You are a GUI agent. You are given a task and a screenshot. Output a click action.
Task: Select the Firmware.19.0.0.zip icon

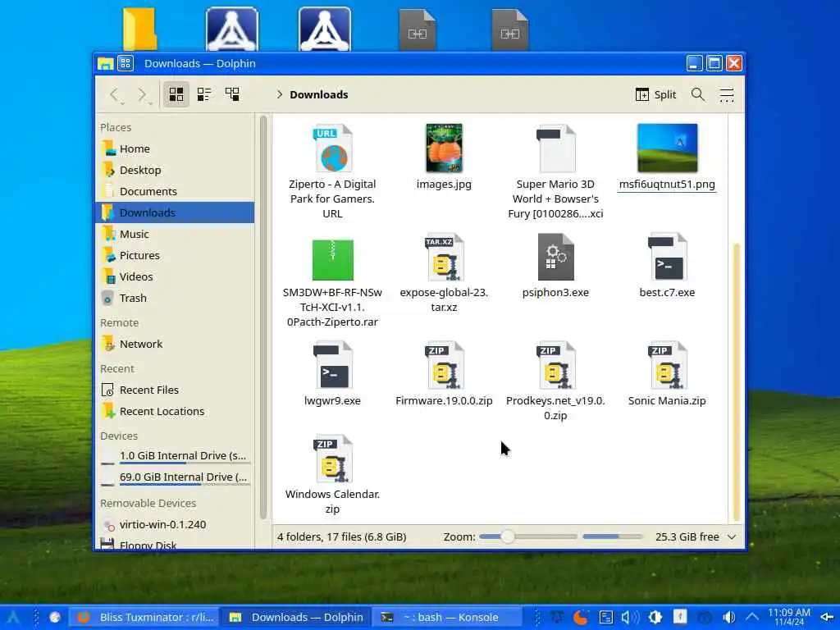click(x=444, y=365)
